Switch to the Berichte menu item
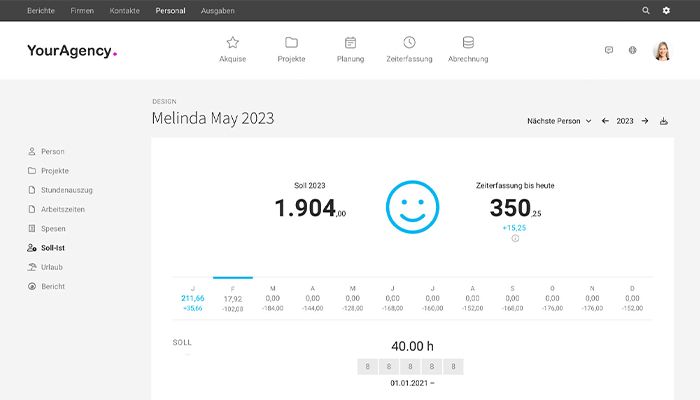 coord(41,11)
